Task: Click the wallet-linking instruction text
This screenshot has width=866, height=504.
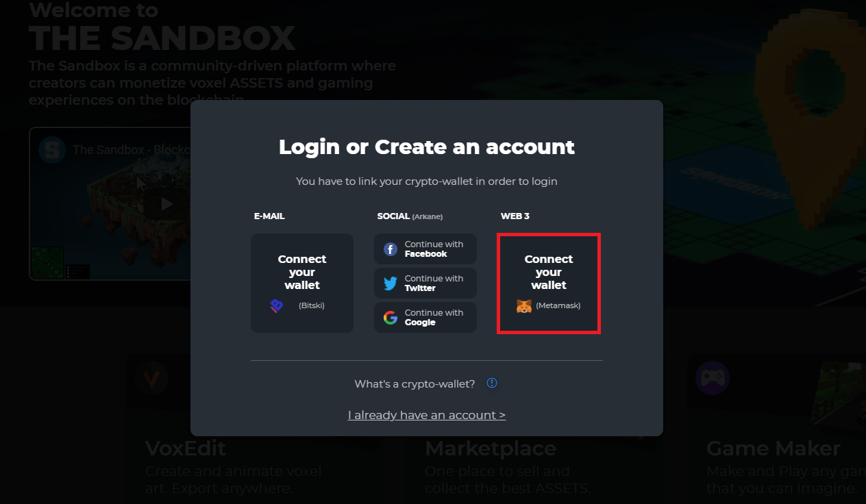Action: [427, 181]
